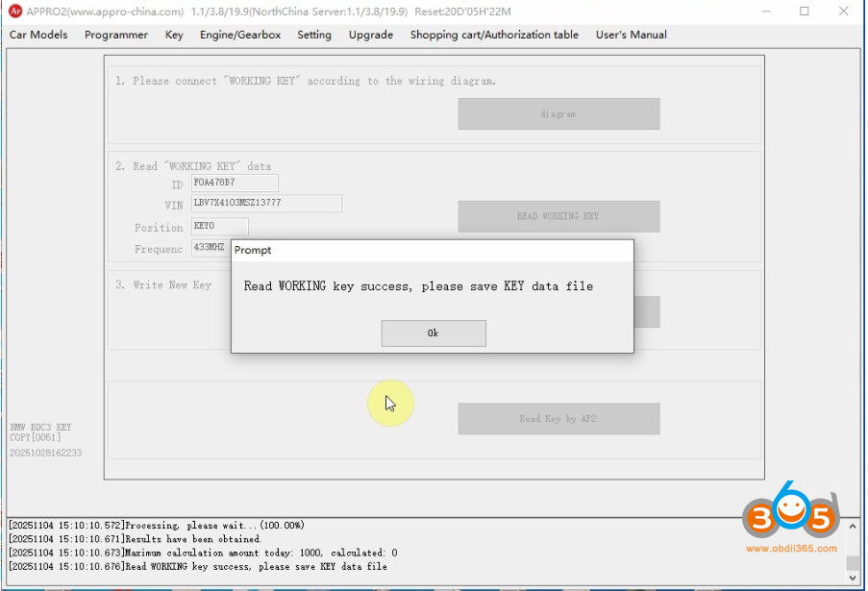The image size is (868, 591).
Task: Open the Setting menu
Action: pos(313,35)
